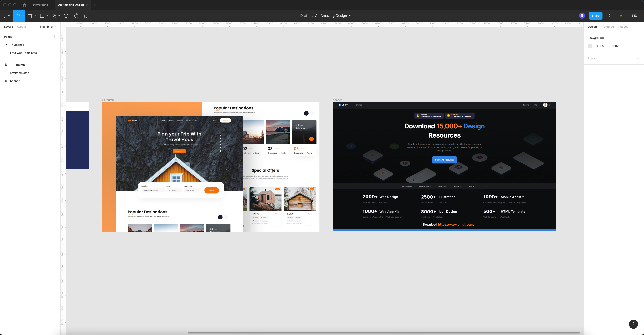644x335 pixels.
Task: Click the Sign Up button in thumb
Action: [225, 120]
